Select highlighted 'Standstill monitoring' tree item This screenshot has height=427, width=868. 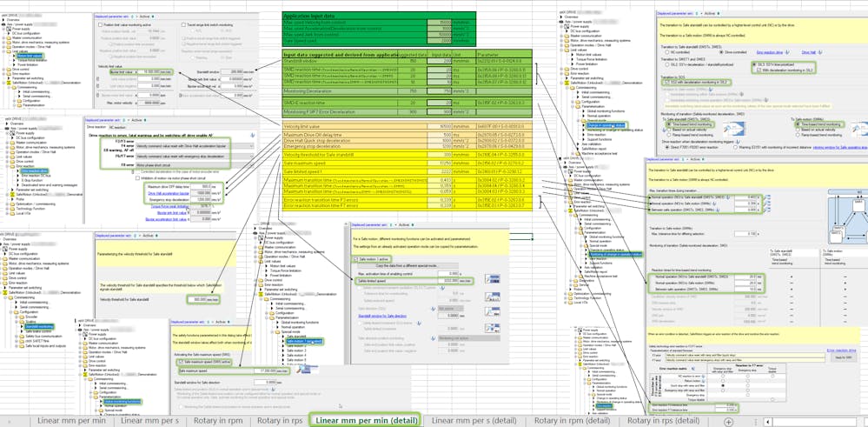38,326
